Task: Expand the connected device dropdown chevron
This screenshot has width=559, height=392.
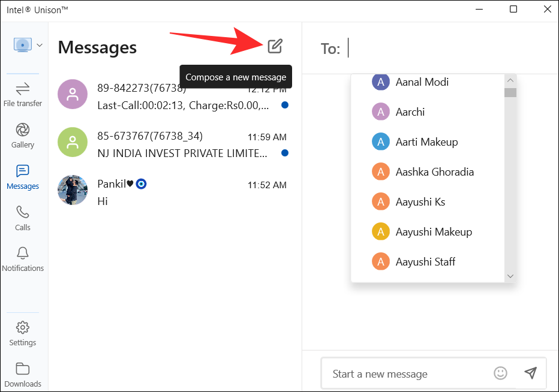Action: pyautogui.click(x=40, y=45)
